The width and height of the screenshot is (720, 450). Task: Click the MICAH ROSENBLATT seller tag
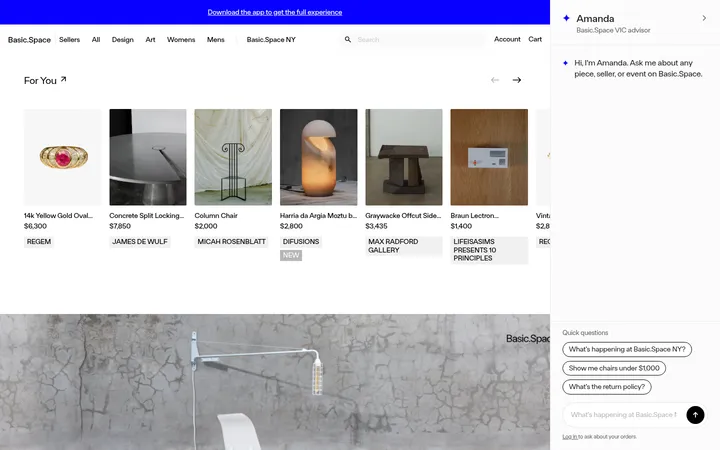231,242
